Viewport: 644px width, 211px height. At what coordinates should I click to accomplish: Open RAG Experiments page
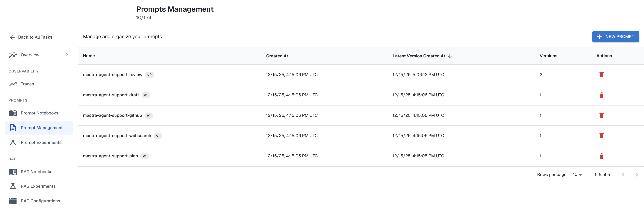point(38,186)
